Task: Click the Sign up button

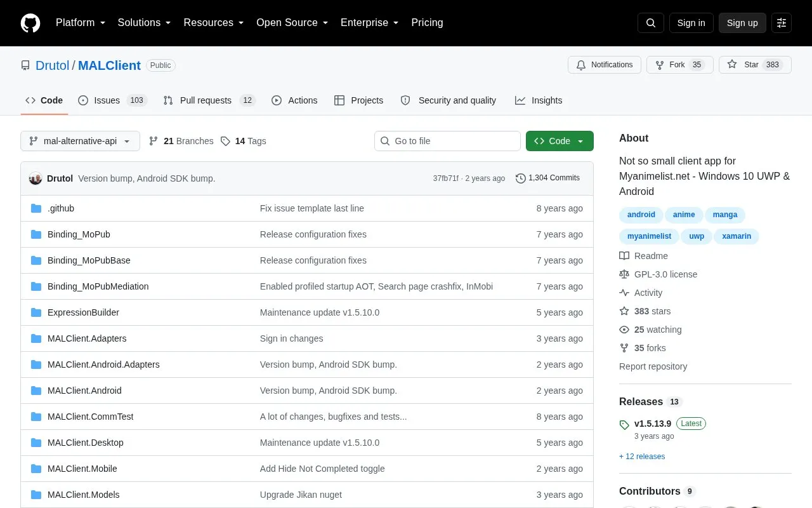Action: (742, 23)
